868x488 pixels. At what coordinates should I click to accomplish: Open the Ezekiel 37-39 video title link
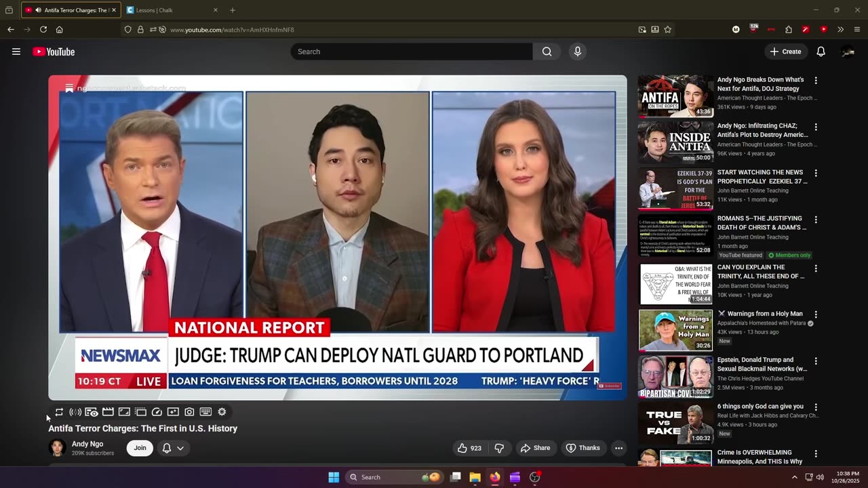(762, 177)
